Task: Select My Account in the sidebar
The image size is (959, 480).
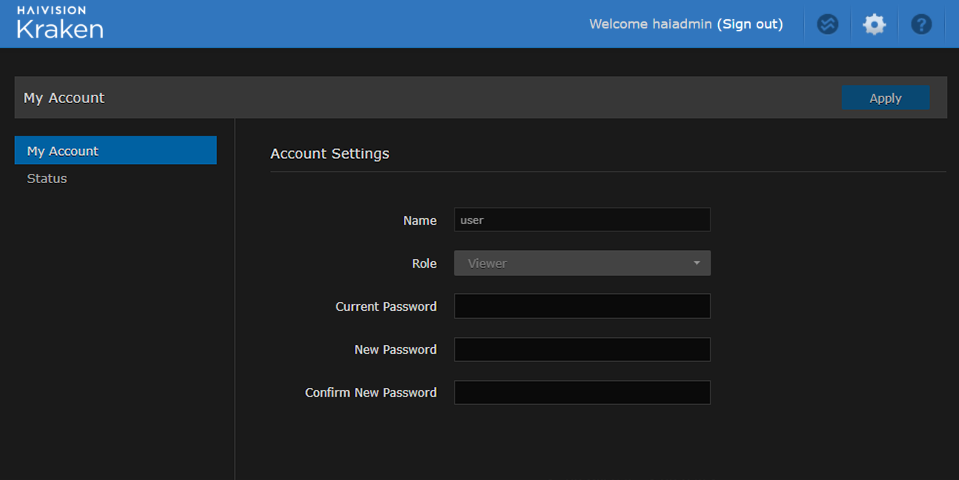Action: coord(115,151)
